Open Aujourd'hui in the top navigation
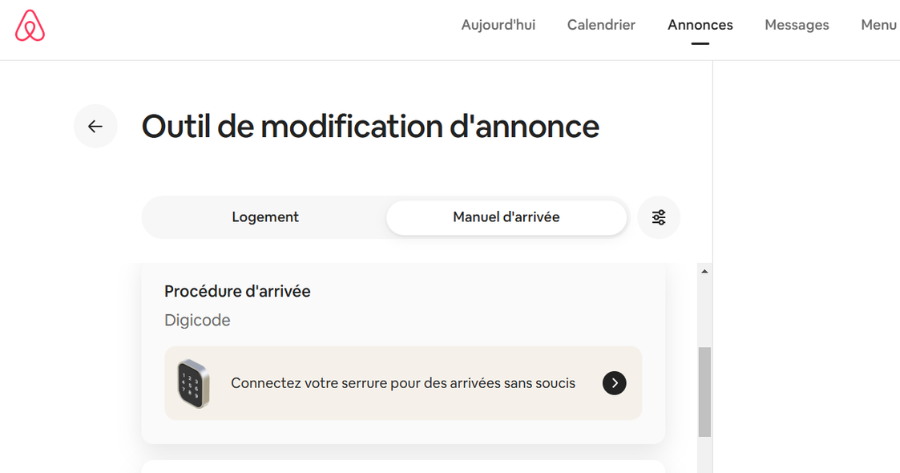 498,25
